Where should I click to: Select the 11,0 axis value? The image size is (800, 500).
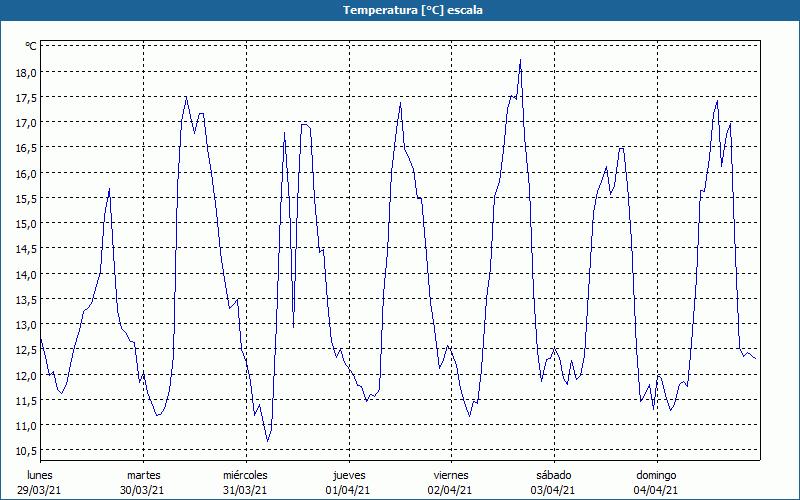click(26, 426)
